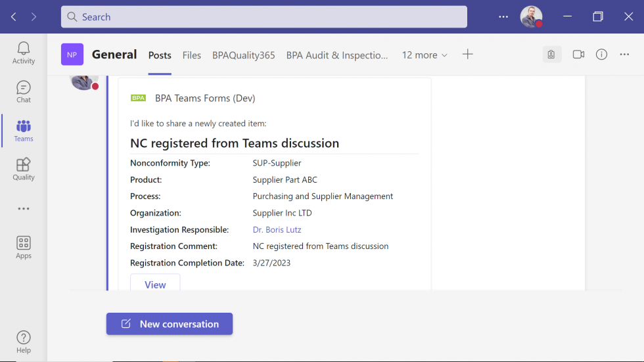Start a video meeting with camera icon
Screen dimensions: 644x362
click(x=578, y=55)
